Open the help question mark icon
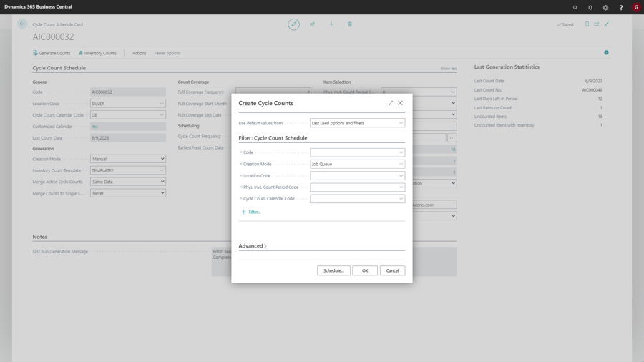This screenshot has height=362, width=644. [620, 7]
